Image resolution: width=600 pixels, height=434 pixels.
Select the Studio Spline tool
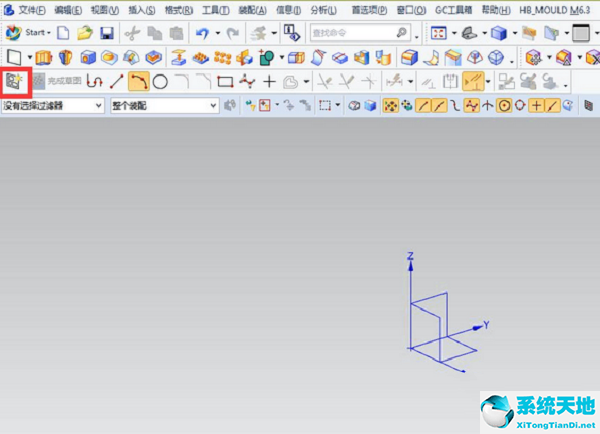tap(247, 82)
